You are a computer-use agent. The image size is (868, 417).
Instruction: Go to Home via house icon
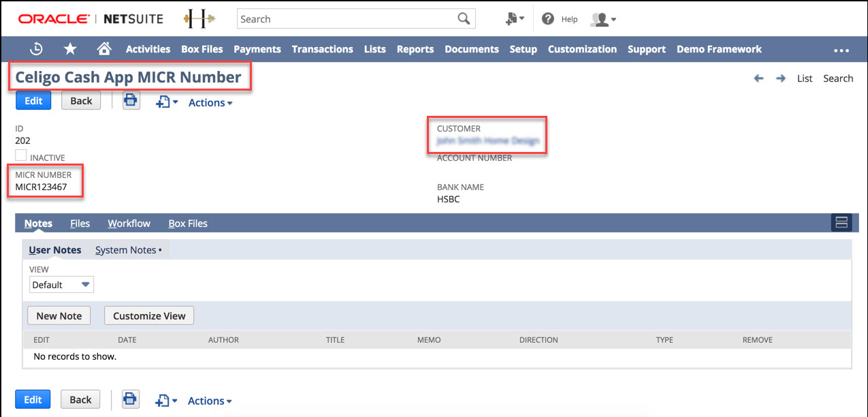104,48
